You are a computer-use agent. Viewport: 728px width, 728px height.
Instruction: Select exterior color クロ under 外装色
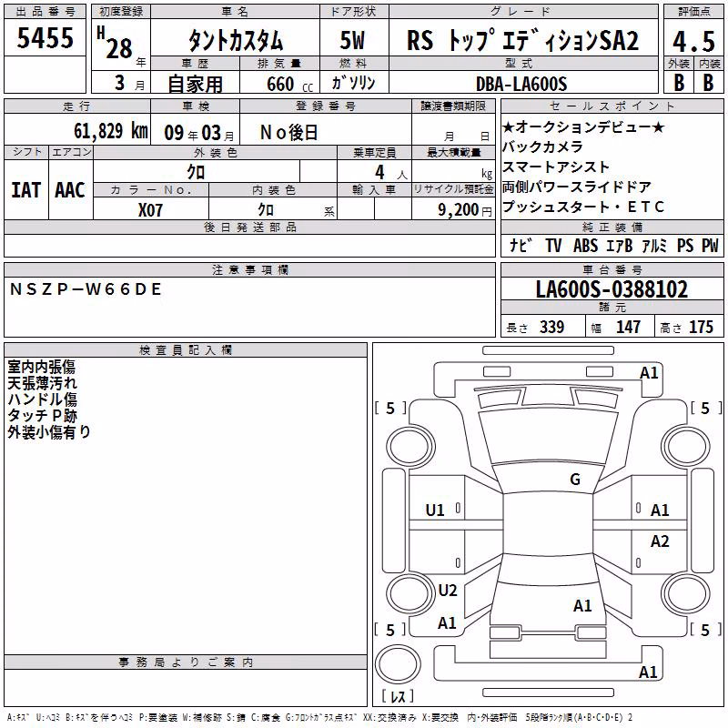point(196,172)
